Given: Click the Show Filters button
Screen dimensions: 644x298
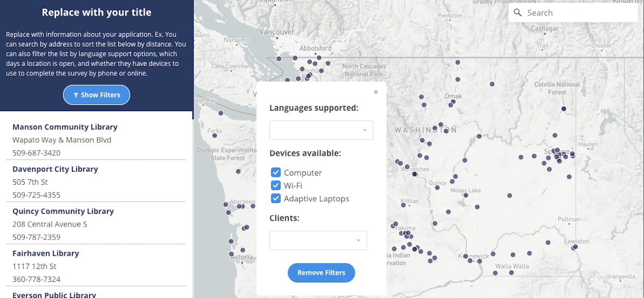Looking at the screenshot, I should (97, 95).
